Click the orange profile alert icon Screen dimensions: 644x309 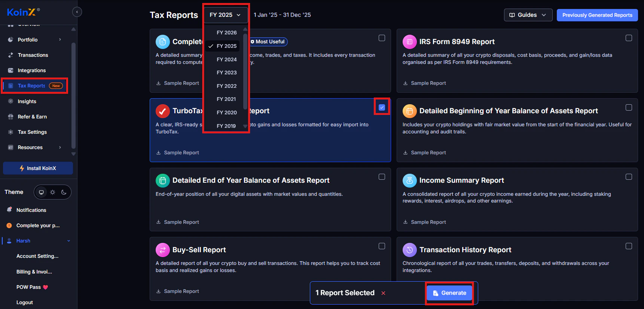tap(9, 225)
